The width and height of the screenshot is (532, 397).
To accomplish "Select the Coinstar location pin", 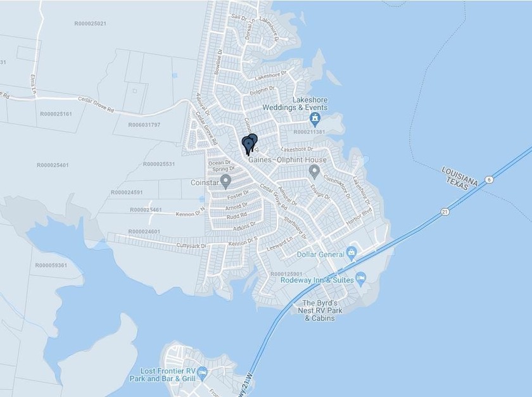I will pos(225,182).
